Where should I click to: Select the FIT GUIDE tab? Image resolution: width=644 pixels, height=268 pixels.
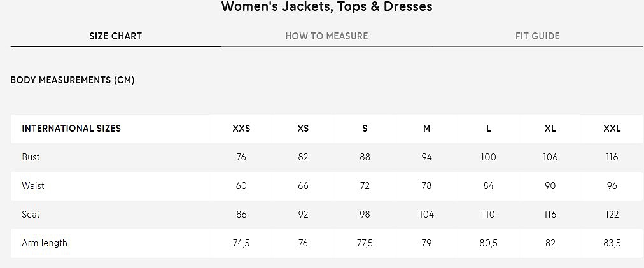click(537, 36)
